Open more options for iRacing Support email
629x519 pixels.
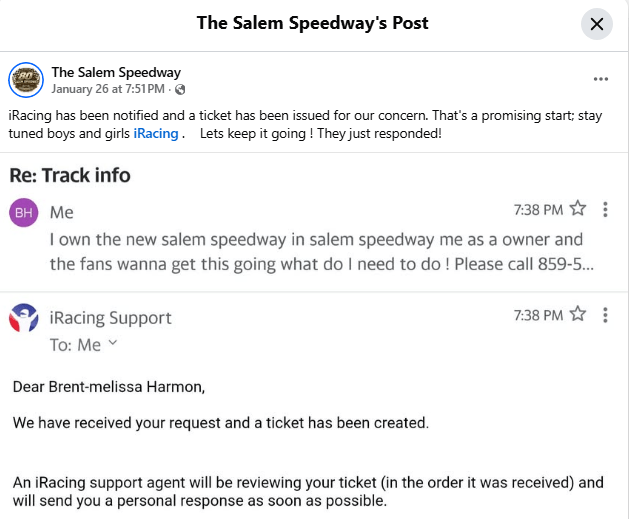[x=606, y=315]
